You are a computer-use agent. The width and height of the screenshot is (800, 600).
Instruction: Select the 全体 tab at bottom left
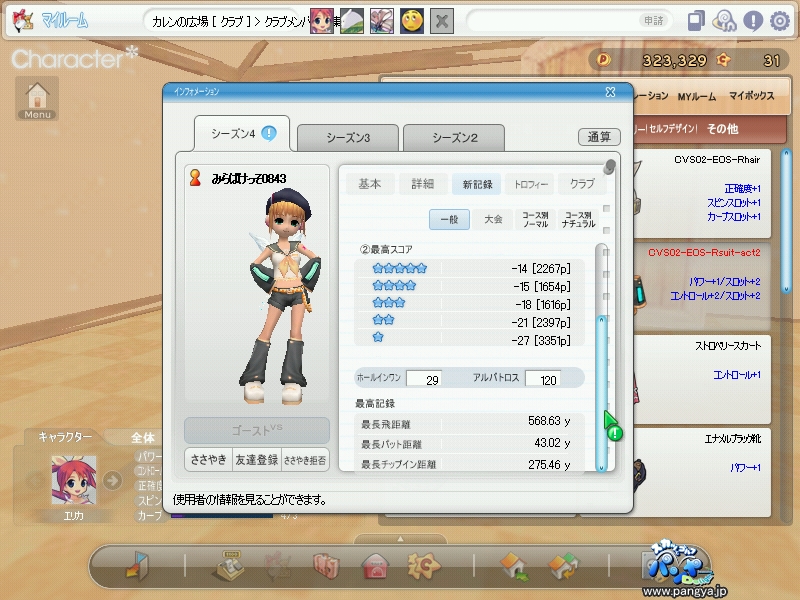[x=143, y=438]
